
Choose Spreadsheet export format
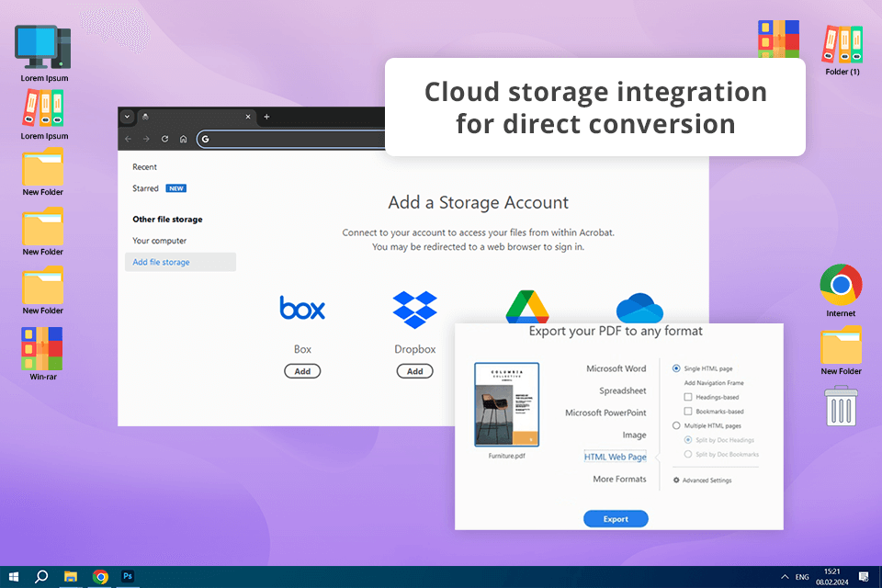tap(623, 390)
